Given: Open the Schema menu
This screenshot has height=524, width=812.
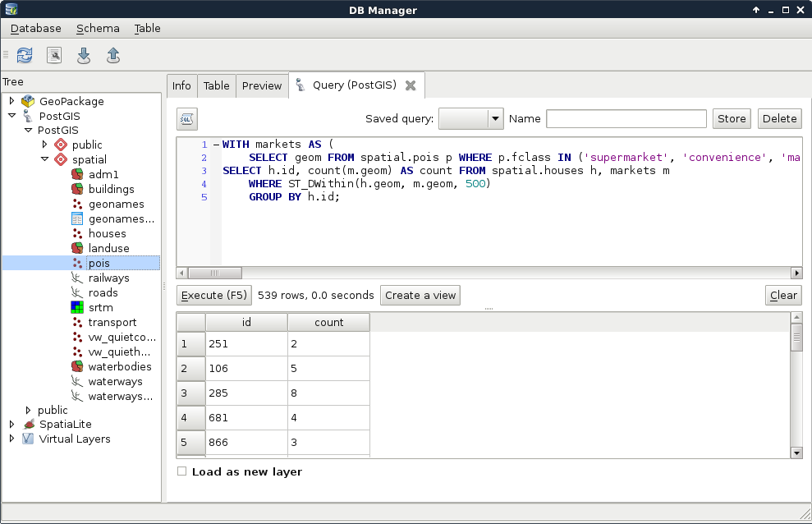Looking at the screenshot, I should tap(98, 28).
